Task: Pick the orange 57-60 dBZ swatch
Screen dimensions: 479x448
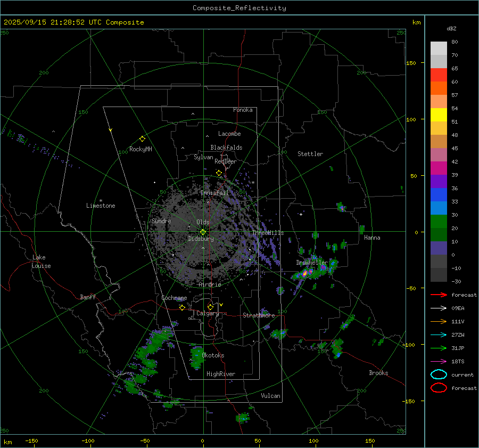Action: (x=439, y=88)
